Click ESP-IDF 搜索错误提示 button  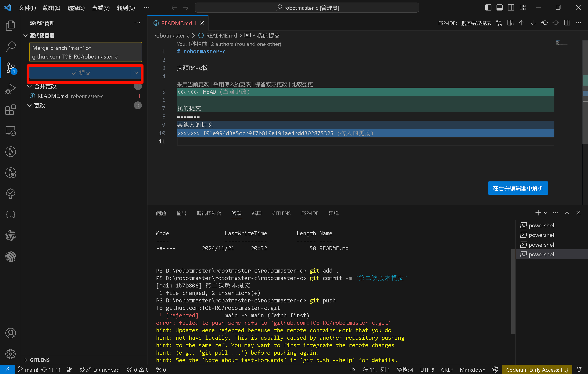click(464, 23)
